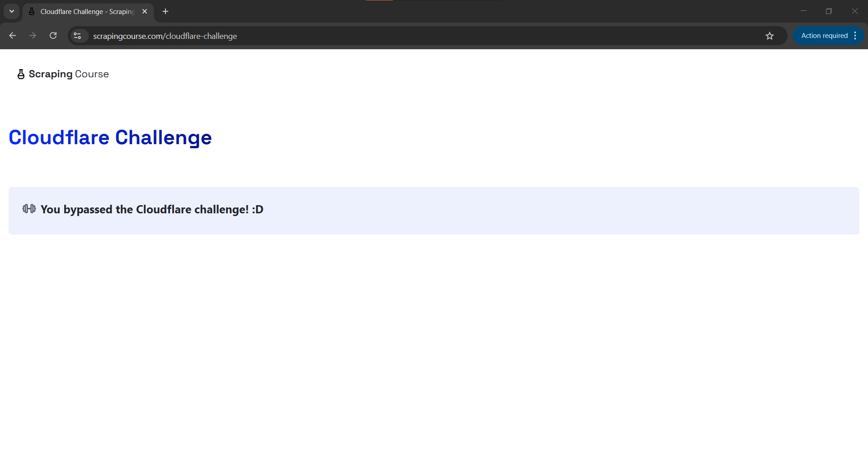Bookmark this page with the star icon
Viewport: 868px width, 461px height.
(x=769, y=36)
